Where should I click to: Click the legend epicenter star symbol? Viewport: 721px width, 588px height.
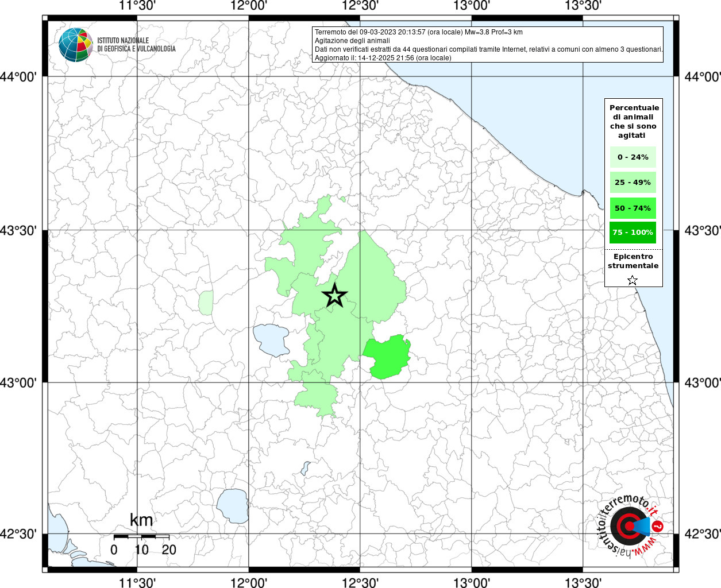point(633,280)
